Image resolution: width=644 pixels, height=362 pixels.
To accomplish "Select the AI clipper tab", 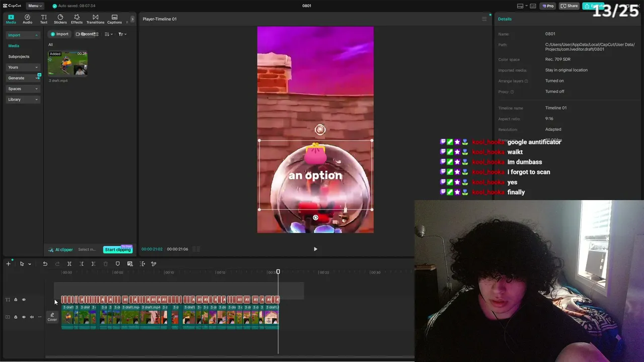I will point(60,250).
